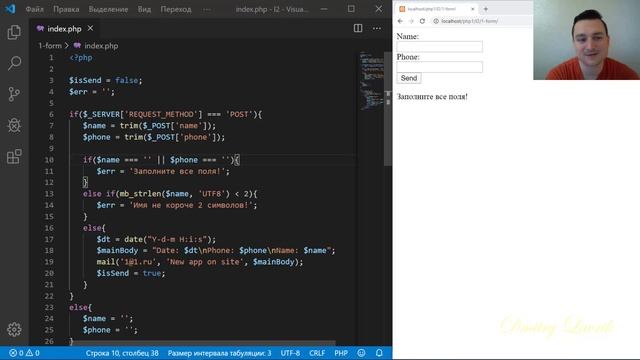Open the Explorer view in activity bar

[14, 32]
